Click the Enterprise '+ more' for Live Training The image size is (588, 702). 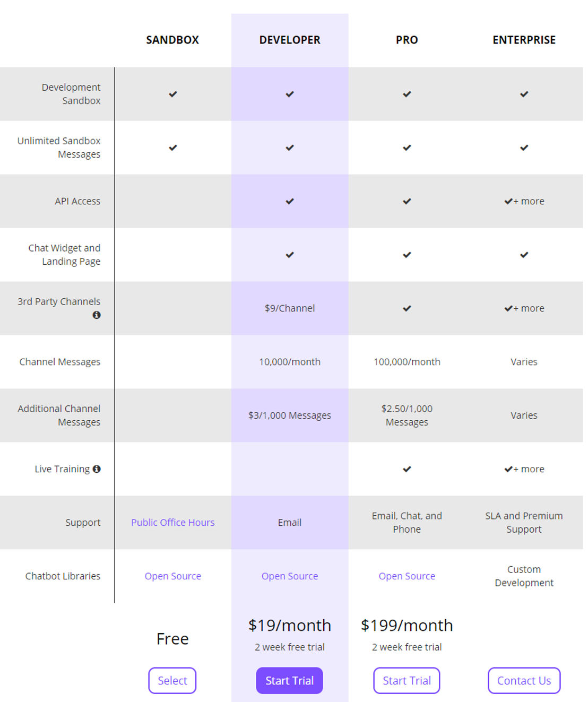529,469
